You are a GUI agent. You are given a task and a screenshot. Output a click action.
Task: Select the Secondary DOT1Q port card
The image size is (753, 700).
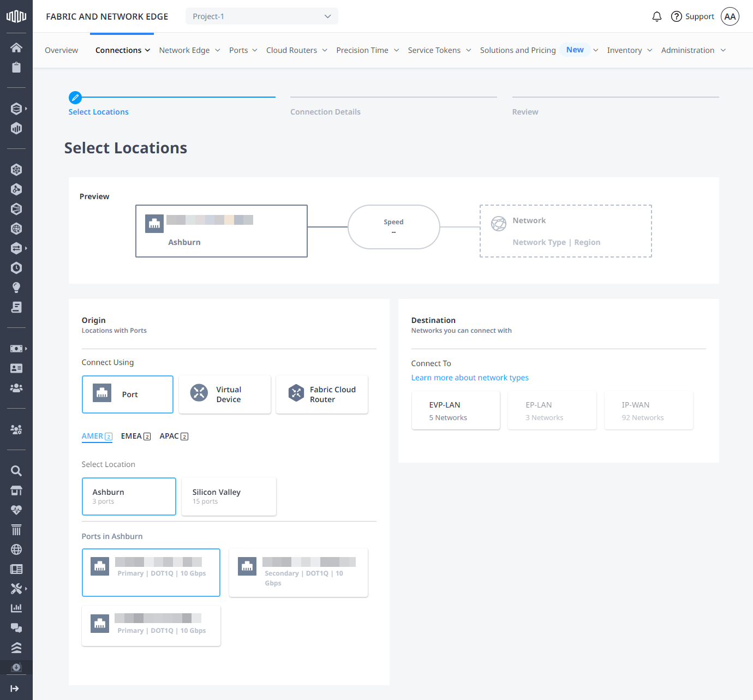pyautogui.click(x=298, y=573)
